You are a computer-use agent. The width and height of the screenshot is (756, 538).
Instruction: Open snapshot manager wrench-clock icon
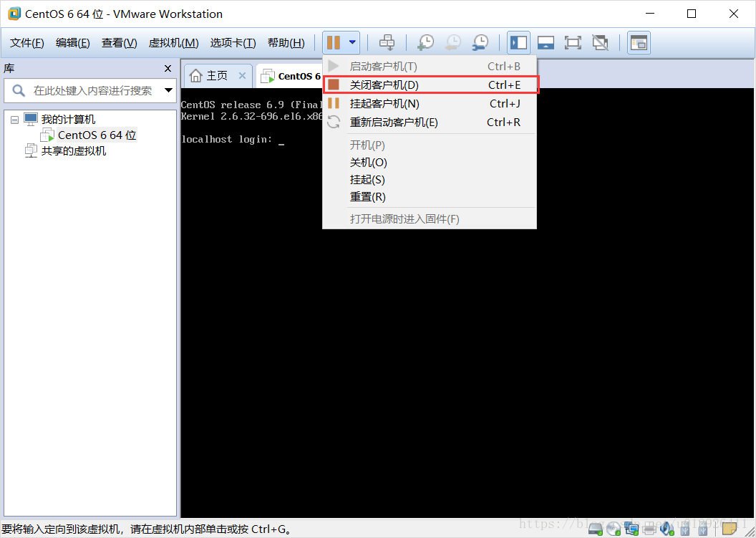coord(480,42)
